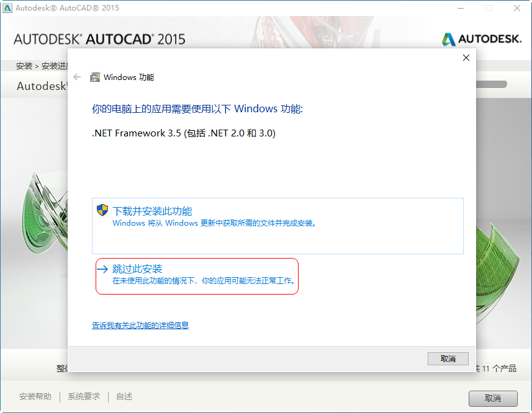
Task: Click the Windows 功能 title icon
Action: tap(96, 78)
